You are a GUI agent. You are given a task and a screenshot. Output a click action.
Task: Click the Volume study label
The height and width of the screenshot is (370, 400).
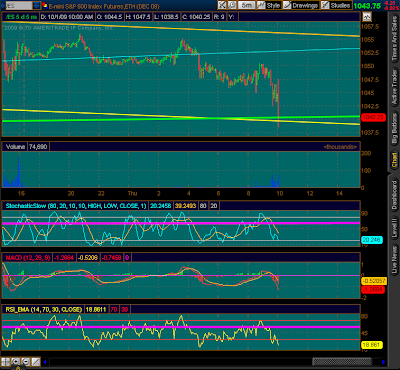(x=15, y=147)
